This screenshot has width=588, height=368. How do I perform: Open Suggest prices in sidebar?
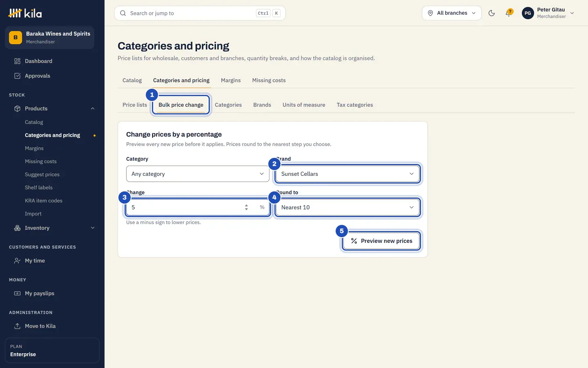pyautogui.click(x=42, y=175)
